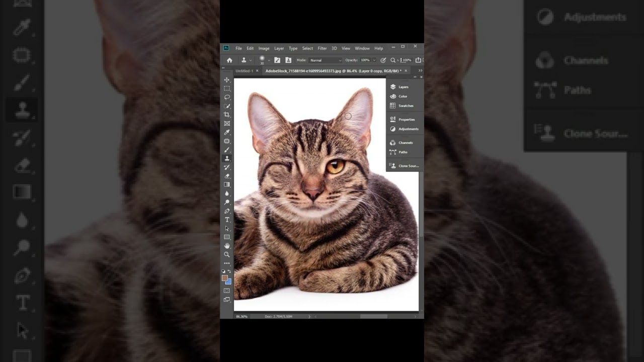Toggle pressure for opacity button
The height and width of the screenshot is (362, 644).
pyautogui.click(x=383, y=60)
